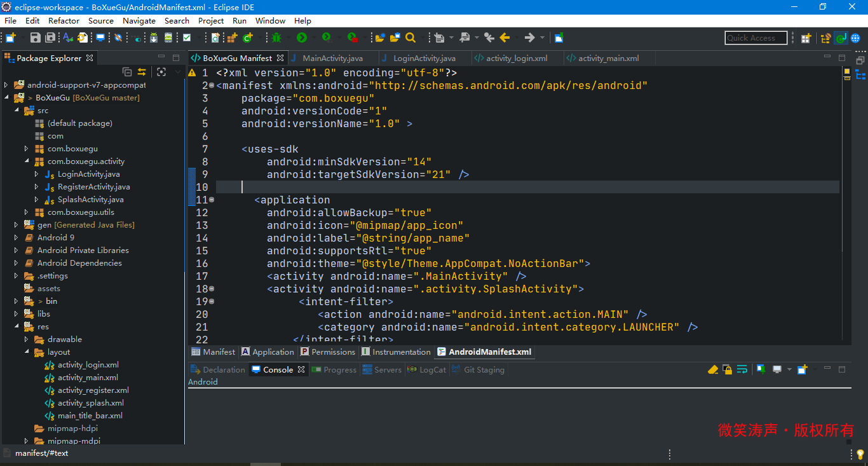Open the Instrumentation manifest tab

tap(396, 352)
